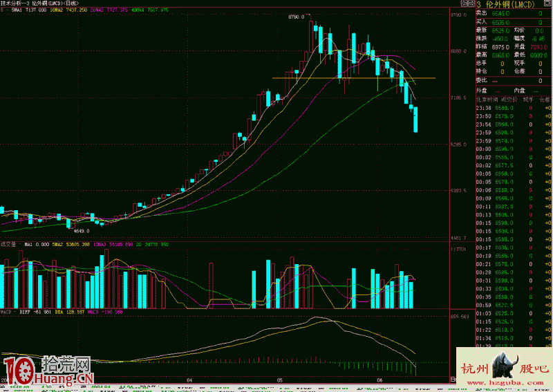This screenshot has height=392, width=553.
Task: Click the volume 5MA2 53605.398 label
Action: (71, 245)
